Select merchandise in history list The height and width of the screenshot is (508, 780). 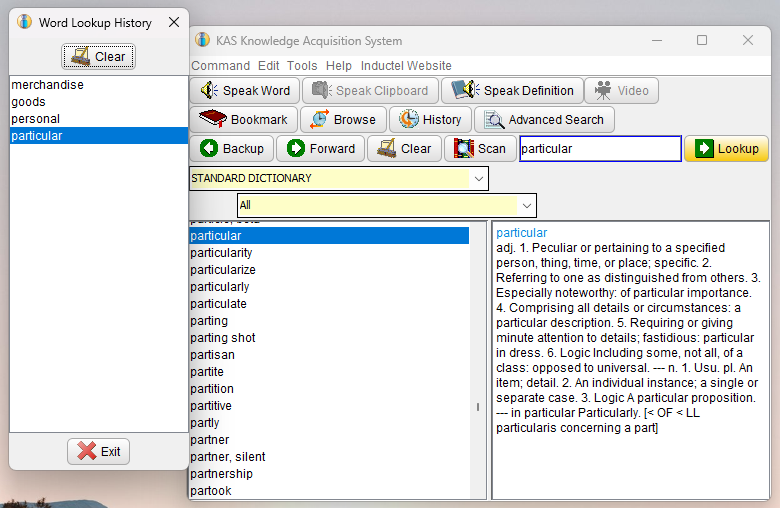tap(98, 85)
